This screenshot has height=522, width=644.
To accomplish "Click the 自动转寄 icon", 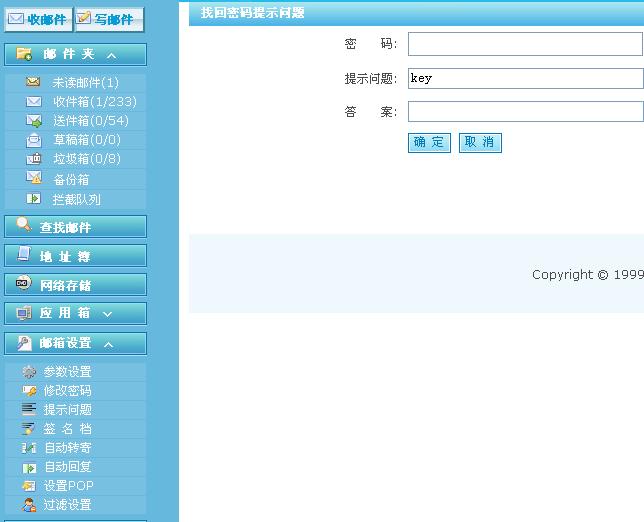I will point(29,448).
